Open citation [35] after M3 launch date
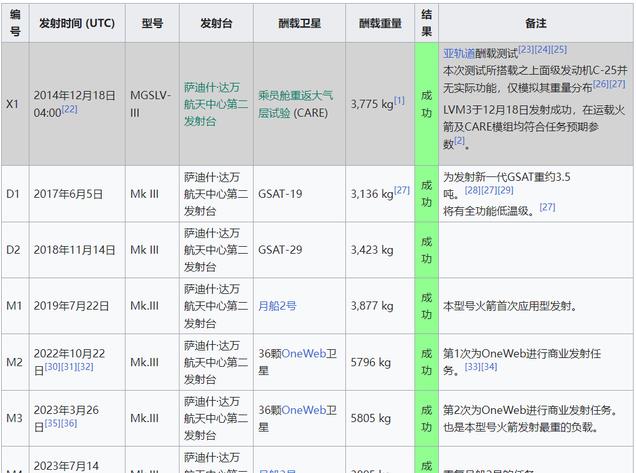The height and width of the screenshot is (473, 636). pyautogui.click(x=53, y=423)
